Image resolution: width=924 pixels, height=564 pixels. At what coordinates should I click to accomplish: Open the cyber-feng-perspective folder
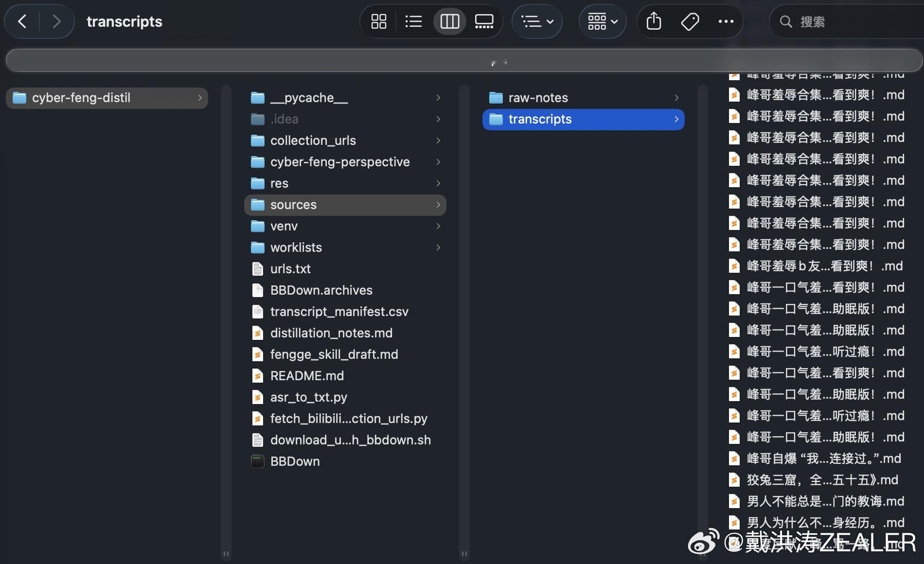coord(345,162)
